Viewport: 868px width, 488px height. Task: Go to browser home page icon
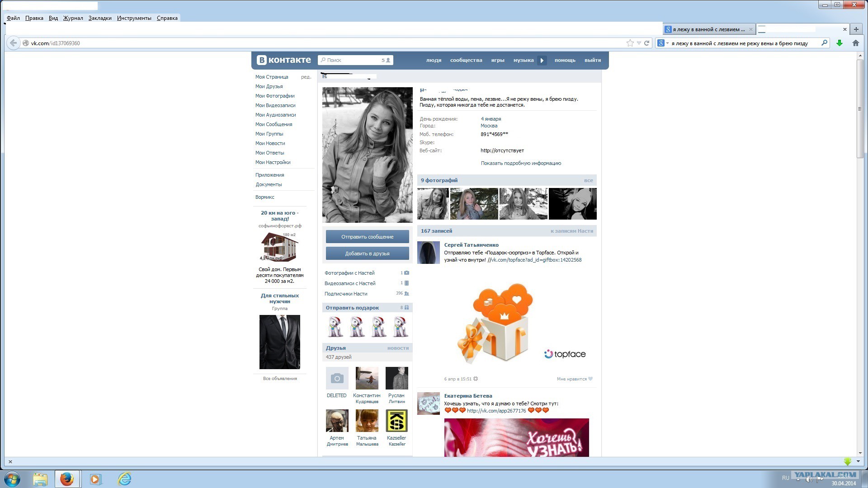tap(855, 43)
